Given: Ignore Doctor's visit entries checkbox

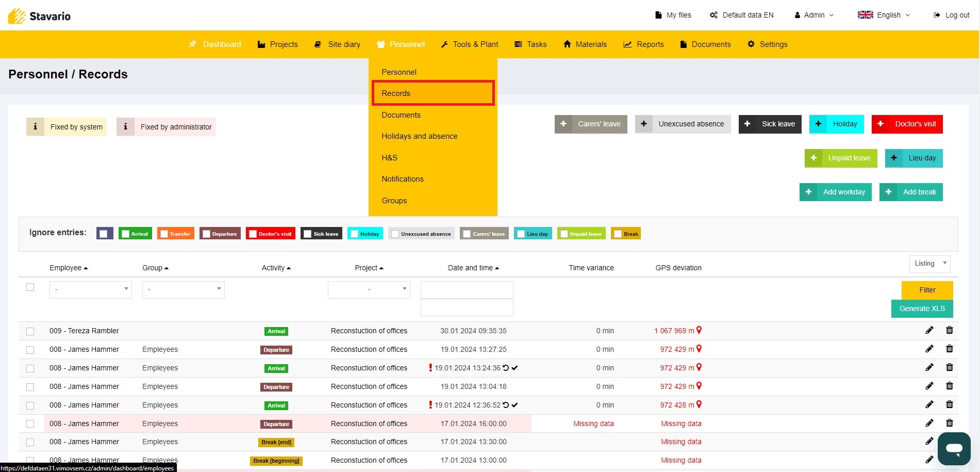Looking at the screenshot, I should click(x=253, y=234).
